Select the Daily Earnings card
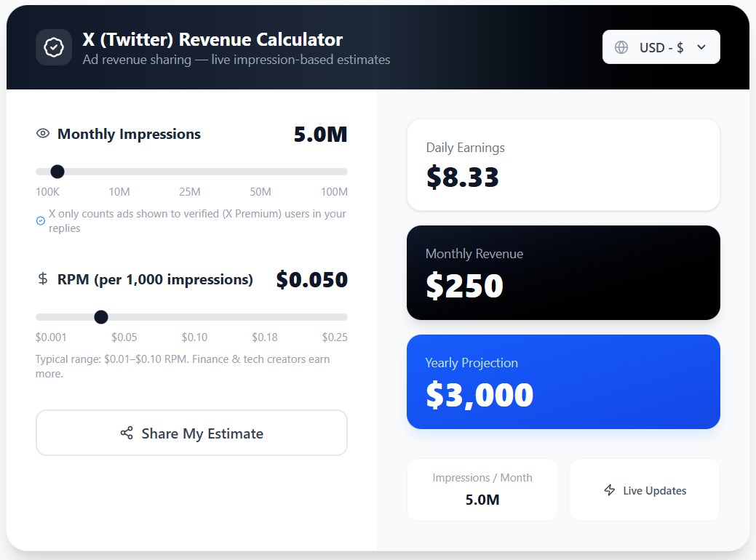Screen dimensions: 756x560 pos(563,164)
